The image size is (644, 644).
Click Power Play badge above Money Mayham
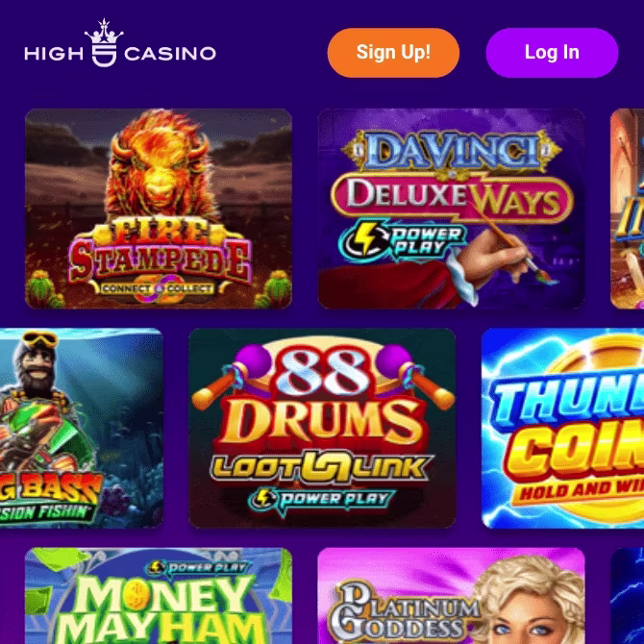click(198, 567)
